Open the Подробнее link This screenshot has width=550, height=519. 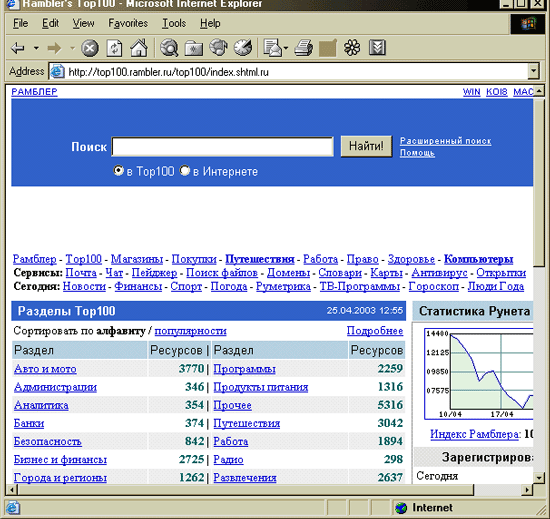375,330
